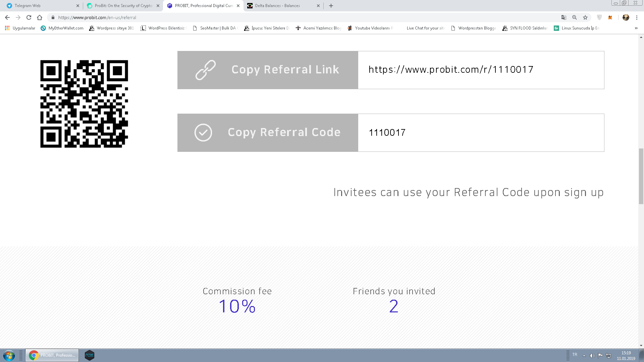Open Youtube Videolarını bookmark
The image size is (644, 362).
(x=370, y=28)
